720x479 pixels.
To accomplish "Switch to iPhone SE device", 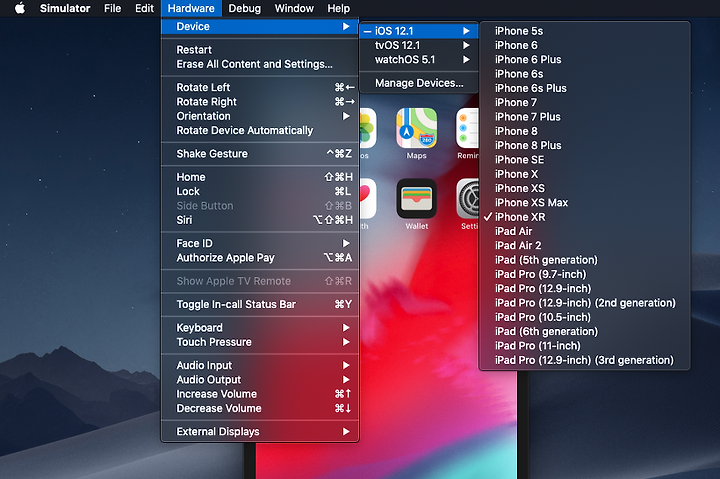I will 585,160.
